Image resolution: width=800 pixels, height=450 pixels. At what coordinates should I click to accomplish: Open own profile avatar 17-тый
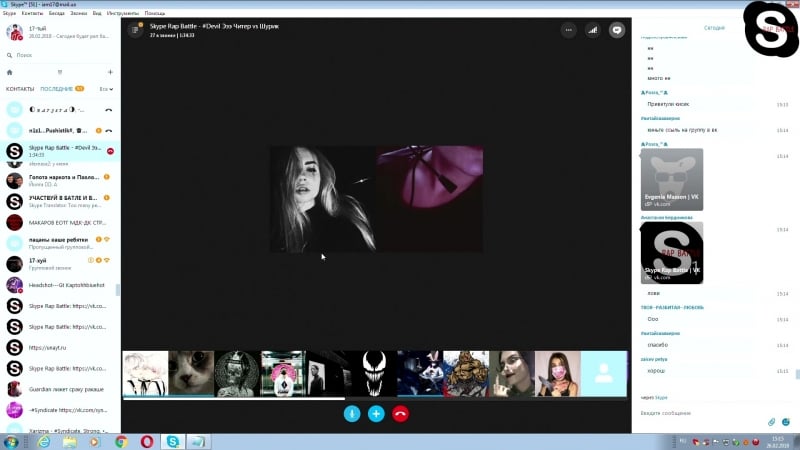[x=14, y=32]
